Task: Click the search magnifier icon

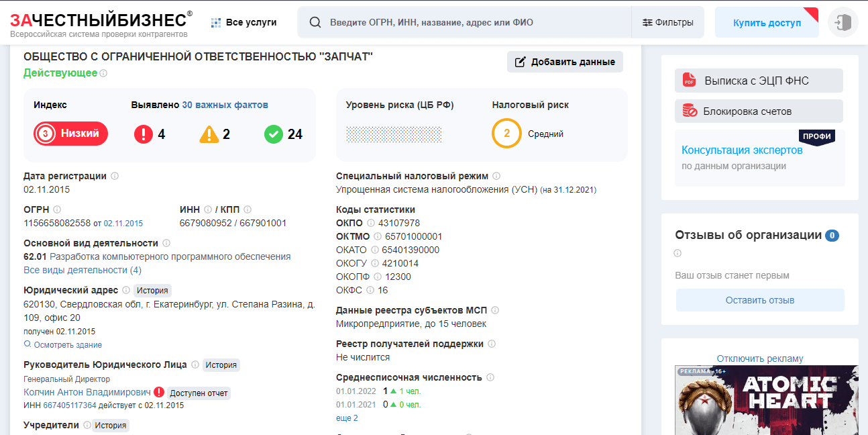Action: click(315, 22)
